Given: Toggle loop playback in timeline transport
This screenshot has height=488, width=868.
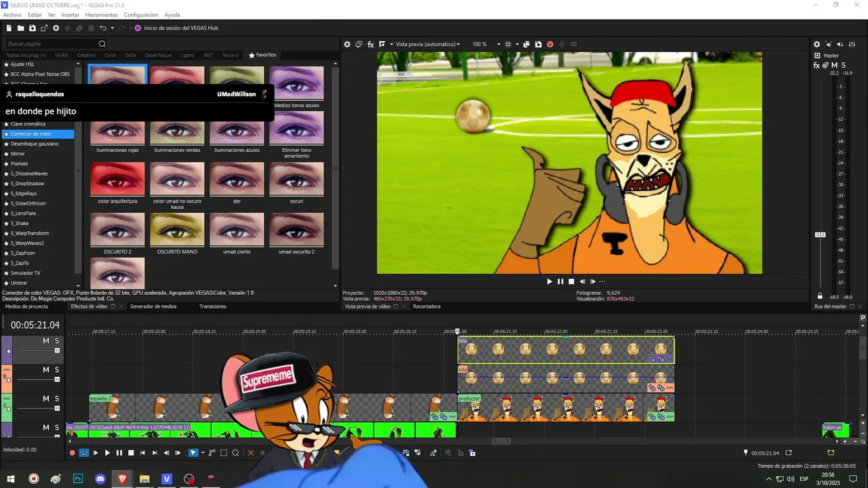Looking at the screenshot, I should 84,453.
